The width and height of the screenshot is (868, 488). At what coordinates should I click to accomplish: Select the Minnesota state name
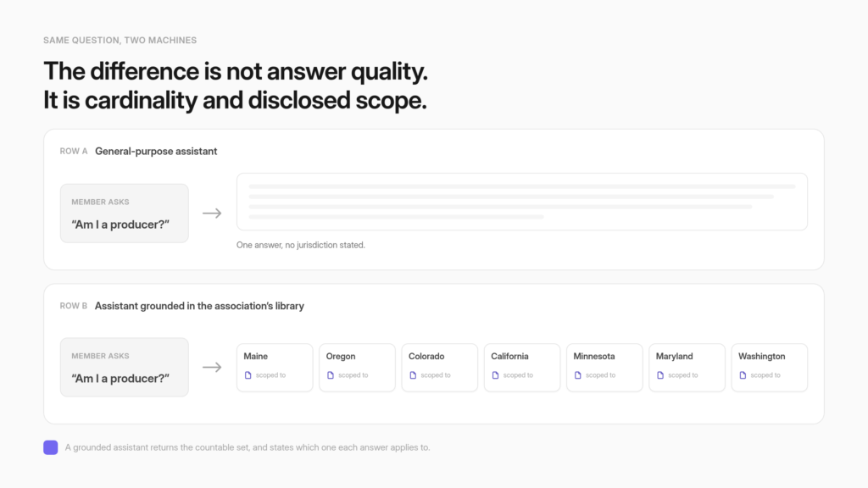(x=594, y=357)
